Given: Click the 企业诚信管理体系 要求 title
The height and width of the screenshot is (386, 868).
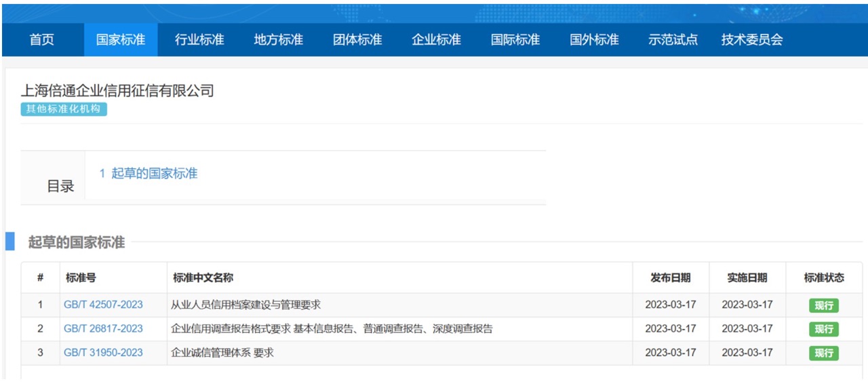Looking at the screenshot, I should click(x=222, y=353).
